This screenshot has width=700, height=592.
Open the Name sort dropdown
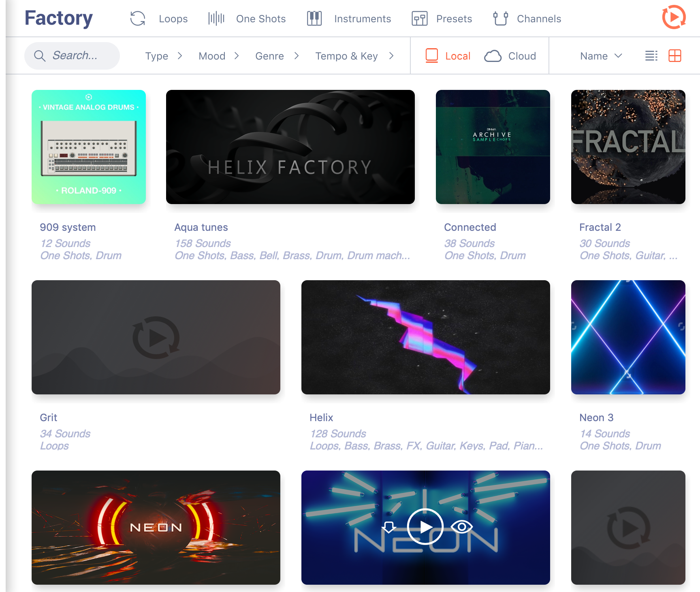pos(601,56)
